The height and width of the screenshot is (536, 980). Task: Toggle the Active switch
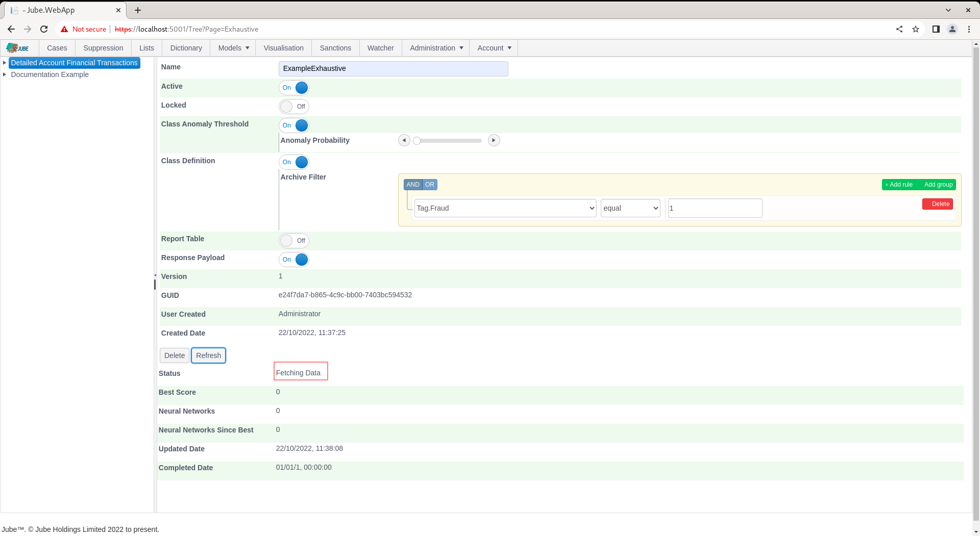294,88
